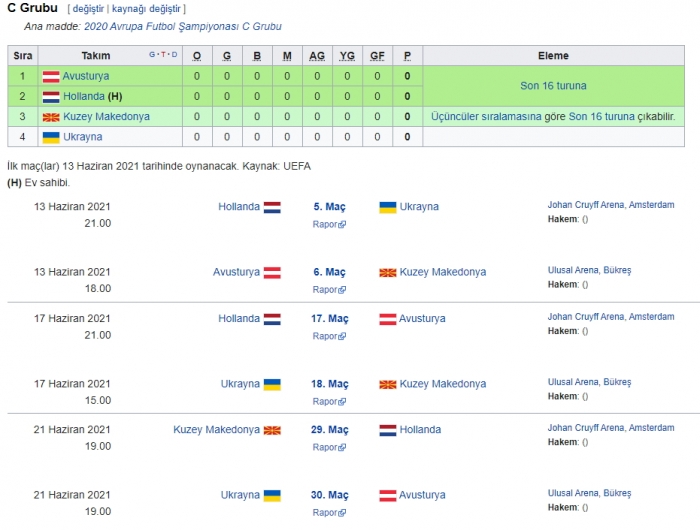Open Johan Cruyff Arena link for match 5

pos(611,205)
